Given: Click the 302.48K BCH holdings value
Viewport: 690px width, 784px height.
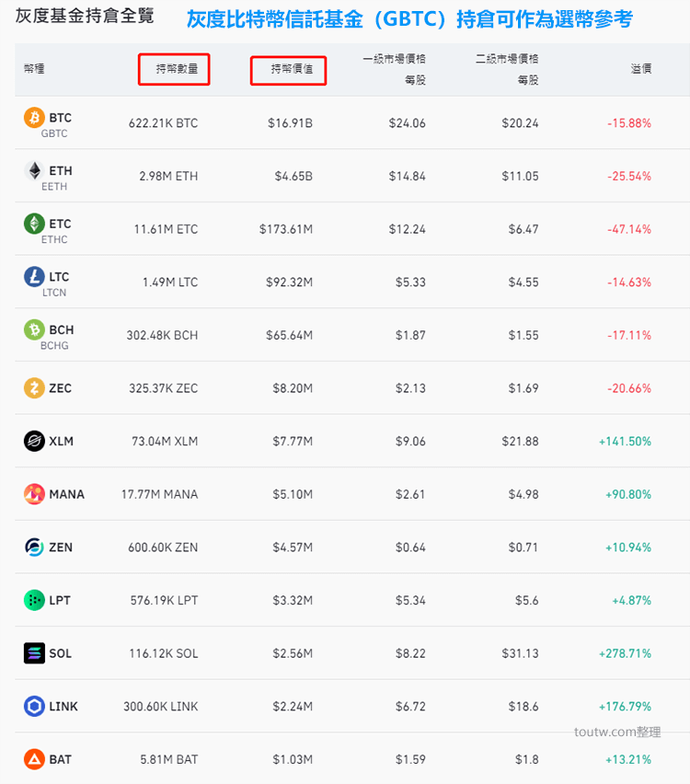Looking at the screenshot, I should click(x=162, y=335).
